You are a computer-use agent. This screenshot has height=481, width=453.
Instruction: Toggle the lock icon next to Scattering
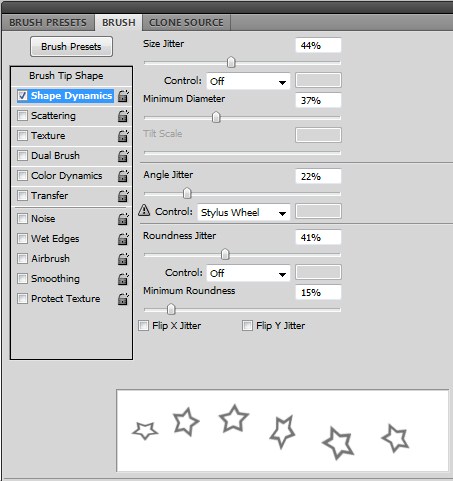coord(123,116)
